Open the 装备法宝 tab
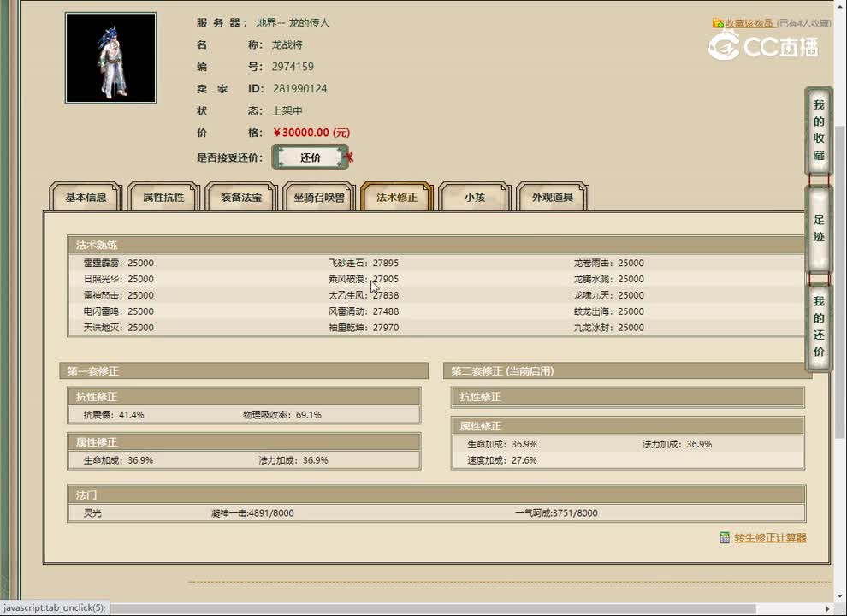The height and width of the screenshot is (616, 847). (x=240, y=197)
